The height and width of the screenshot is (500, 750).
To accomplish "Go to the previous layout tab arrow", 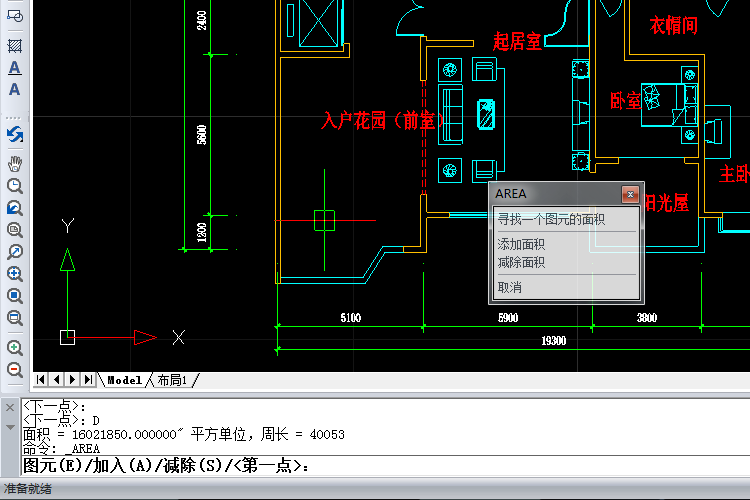I will pyautogui.click(x=56, y=379).
